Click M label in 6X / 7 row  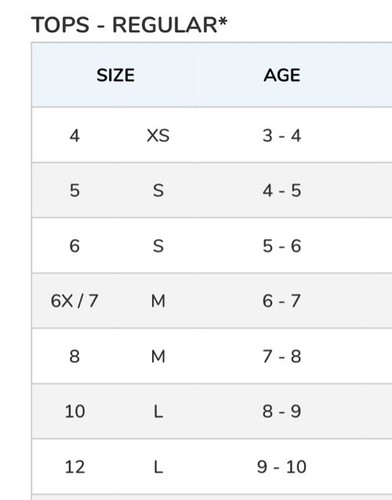pos(158,301)
